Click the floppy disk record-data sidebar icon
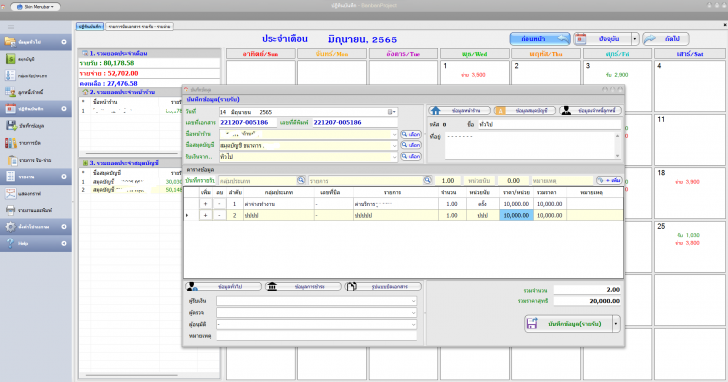 [12, 126]
